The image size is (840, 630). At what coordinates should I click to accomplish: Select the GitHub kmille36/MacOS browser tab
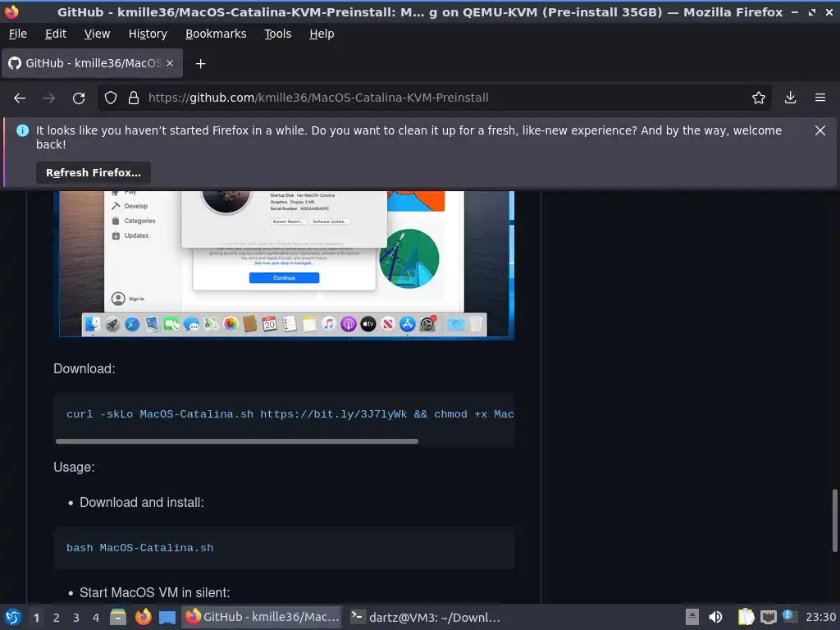(x=93, y=63)
